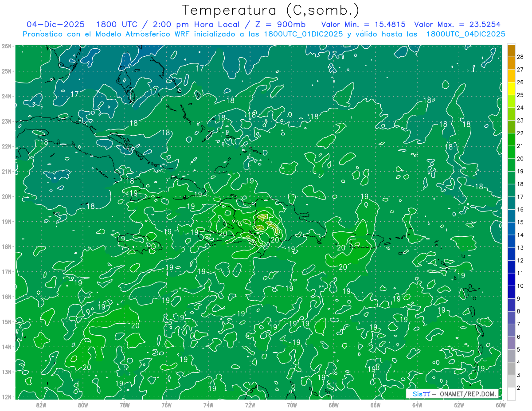Click the title 'Temperatura (C,somb.)'
The width and height of the screenshot is (532, 411).
click(x=271, y=10)
